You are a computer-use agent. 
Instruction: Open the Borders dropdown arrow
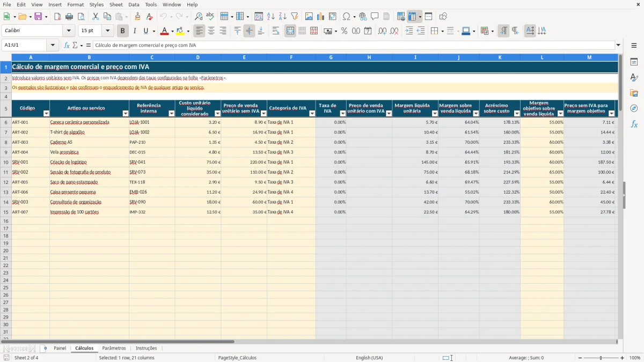(x=442, y=31)
